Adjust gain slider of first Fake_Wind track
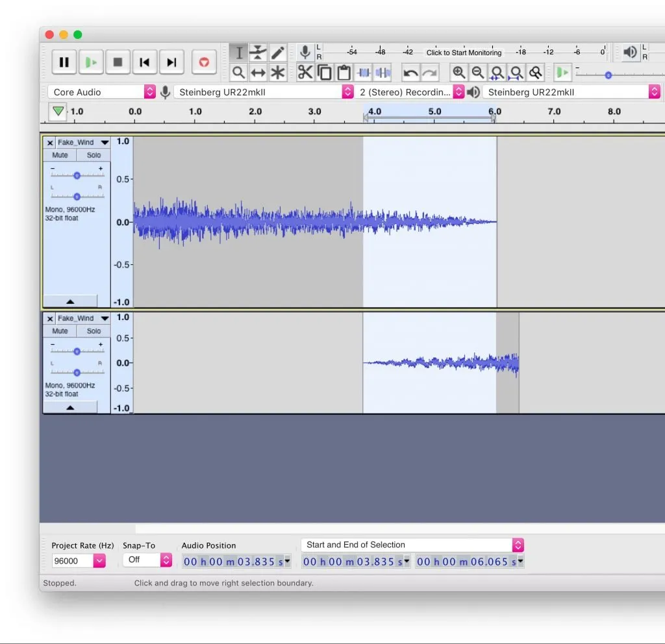The height and width of the screenshot is (644, 665). pyautogui.click(x=77, y=175)
